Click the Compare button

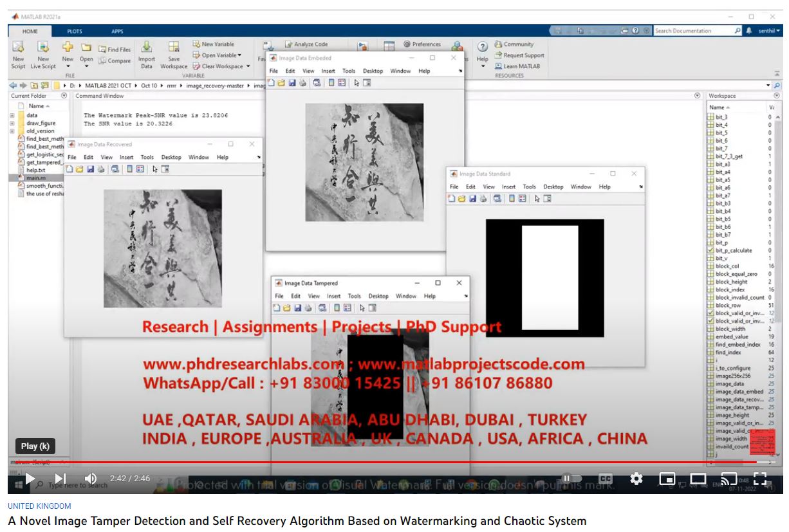tap(115, 60)
